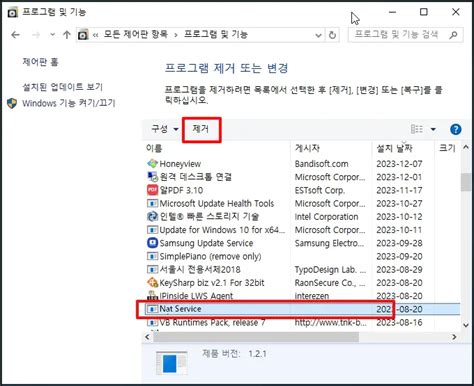The image size is (474, 386).
Task: Select '원격 데스크톱 연결' icon
Action: click(152, 177)
